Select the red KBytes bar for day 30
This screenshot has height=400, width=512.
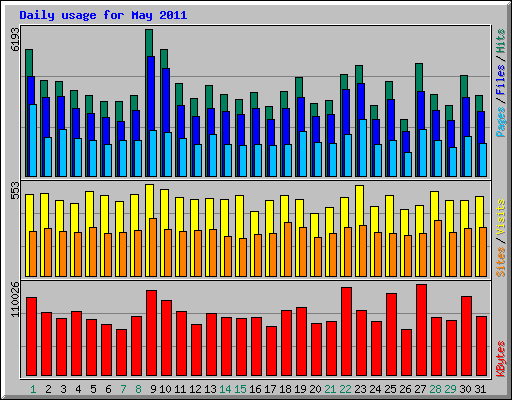tap(466, 336)
